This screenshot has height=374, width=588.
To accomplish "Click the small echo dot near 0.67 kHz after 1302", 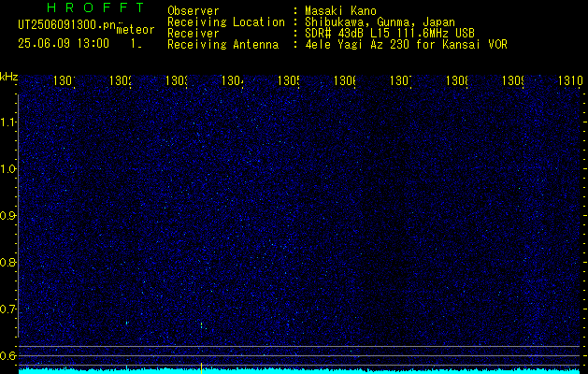I will (127, 323).
